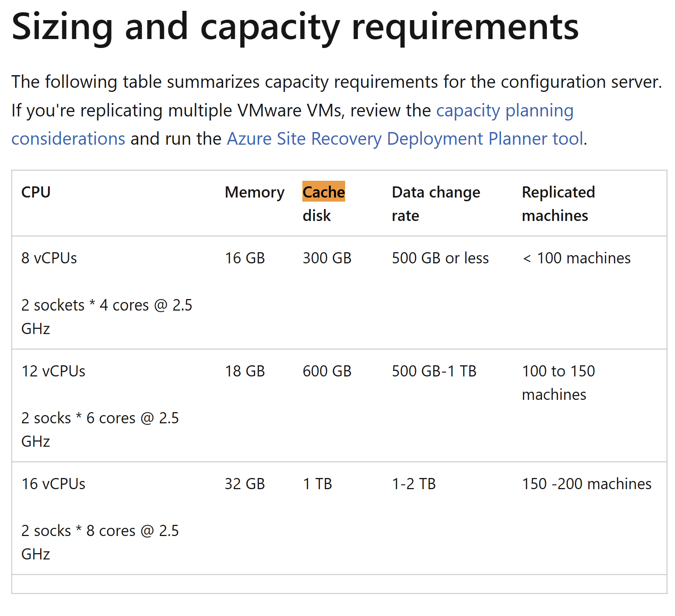Open the capacity planning considerations link
Viewport: 675px width, 616px height.
[504, 111]
